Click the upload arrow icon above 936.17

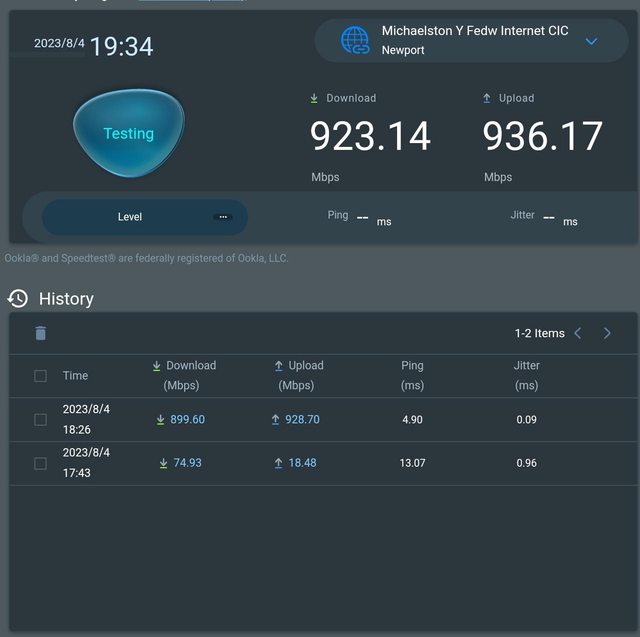pyautogui.click(x=487, y=98)
